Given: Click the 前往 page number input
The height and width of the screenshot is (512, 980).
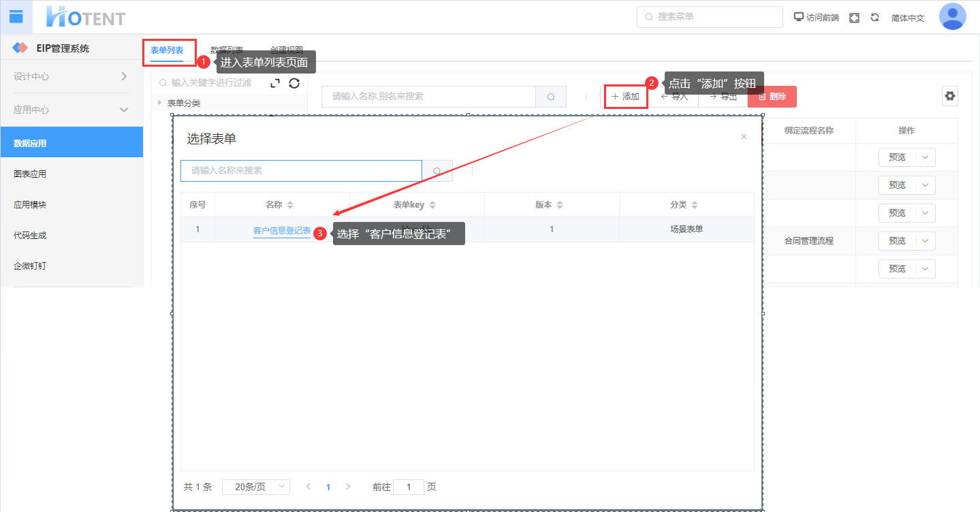Looking at the screenshot, I should (409, 487).
